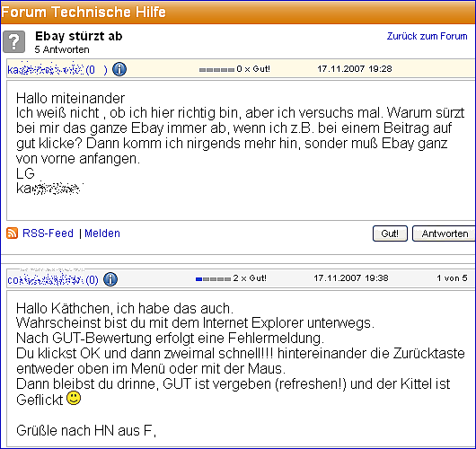Click the blue info icon beside the first poster
This screenshot has width=476, height=449.
pyautogui.click(x=119, y=69)
